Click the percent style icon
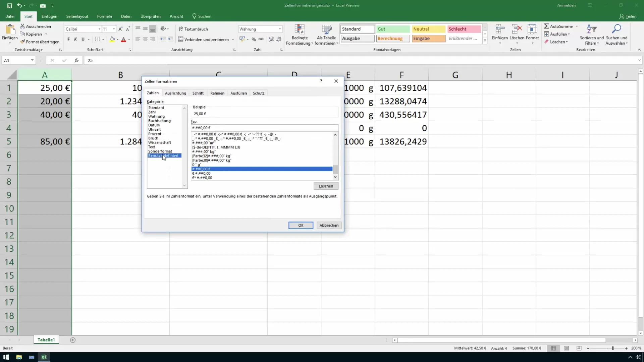The height and width of the screenshot is (362, 644). coord(254,39)
